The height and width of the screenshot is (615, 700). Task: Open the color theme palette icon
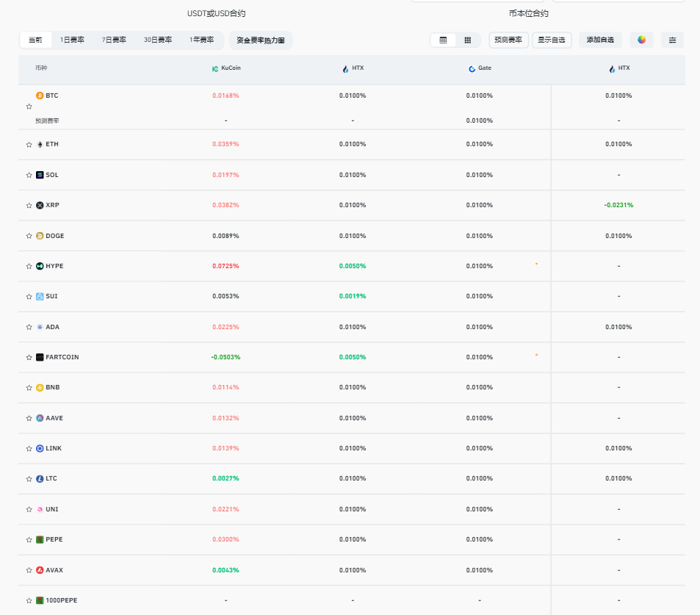pos(641,40)
